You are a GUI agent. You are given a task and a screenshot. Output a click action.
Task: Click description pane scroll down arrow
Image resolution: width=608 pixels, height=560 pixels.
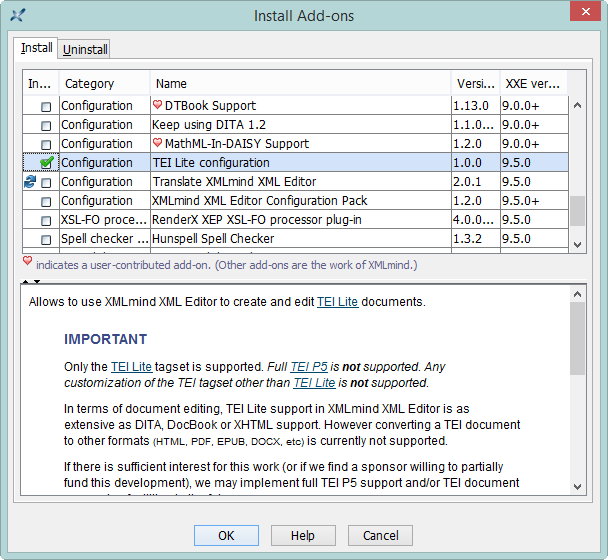[x=577, y=486]
